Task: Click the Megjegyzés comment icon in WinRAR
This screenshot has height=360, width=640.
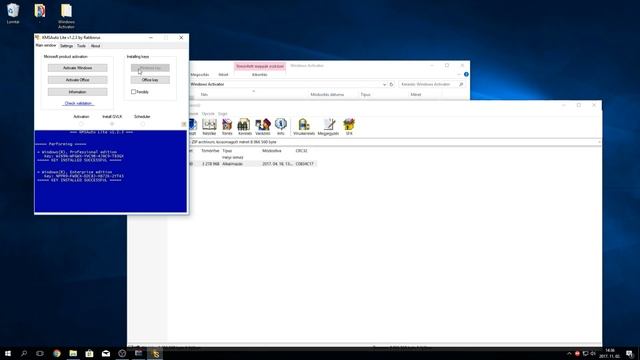Action: tap(328, 127)
